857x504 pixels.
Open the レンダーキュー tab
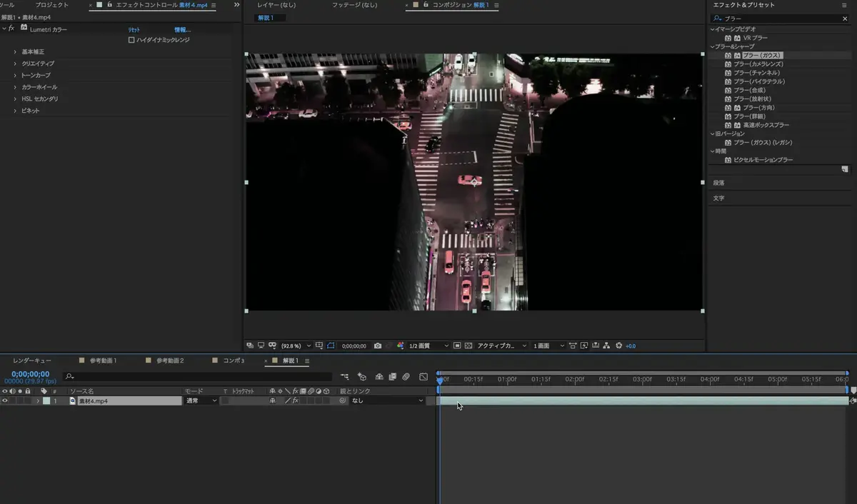click(x=32, y=361)
